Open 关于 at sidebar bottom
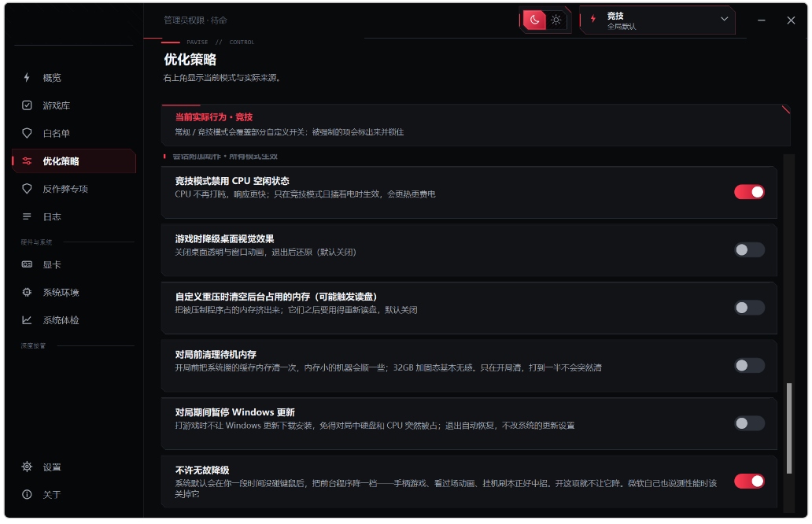Screen dimensions: 812x524 click(73, 494)
